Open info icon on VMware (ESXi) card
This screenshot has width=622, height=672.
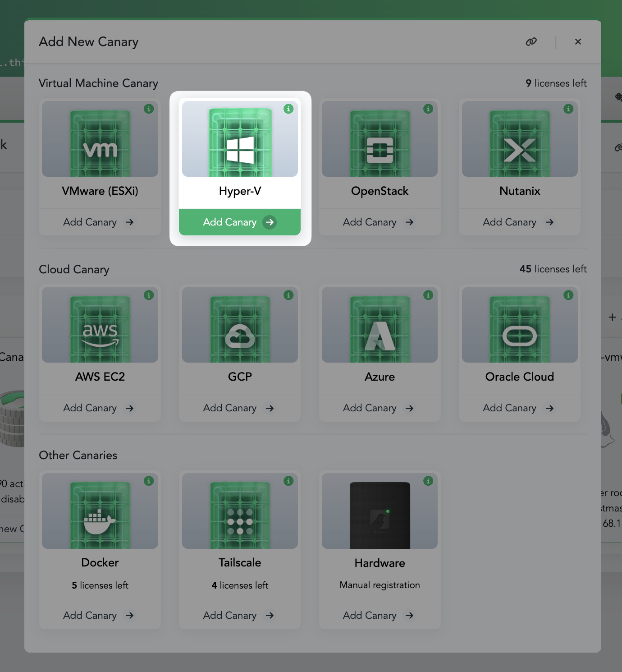click(x=149, y=109)
